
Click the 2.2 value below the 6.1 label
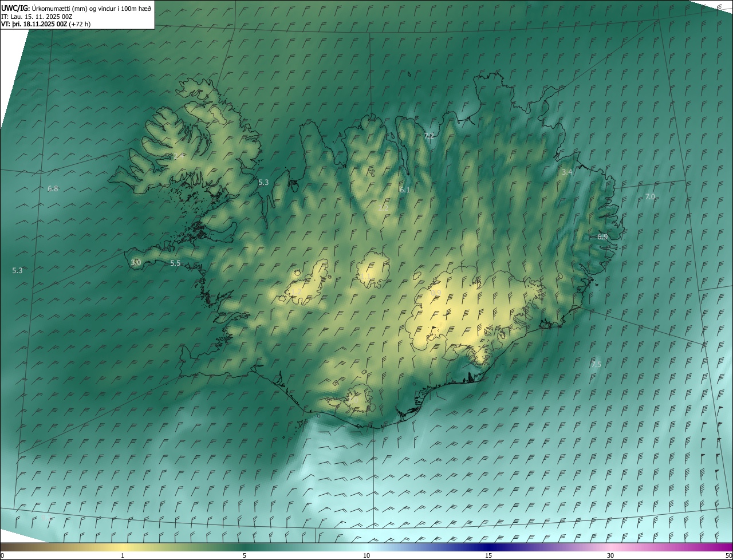click(384, 207)
